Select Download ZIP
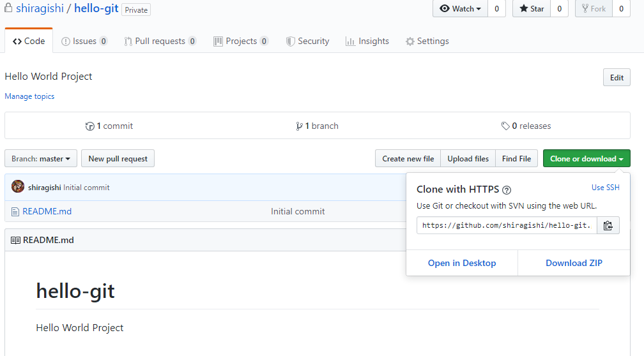 574,263
